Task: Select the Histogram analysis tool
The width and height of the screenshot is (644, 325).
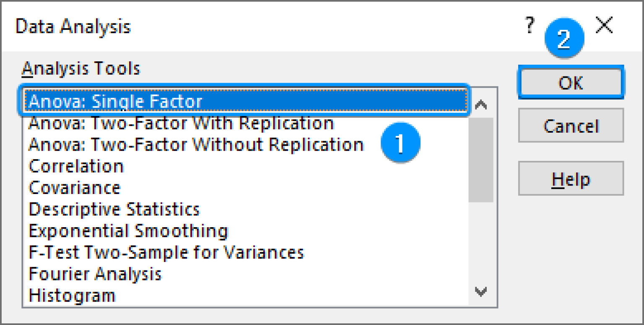Action: coord(71,295)
